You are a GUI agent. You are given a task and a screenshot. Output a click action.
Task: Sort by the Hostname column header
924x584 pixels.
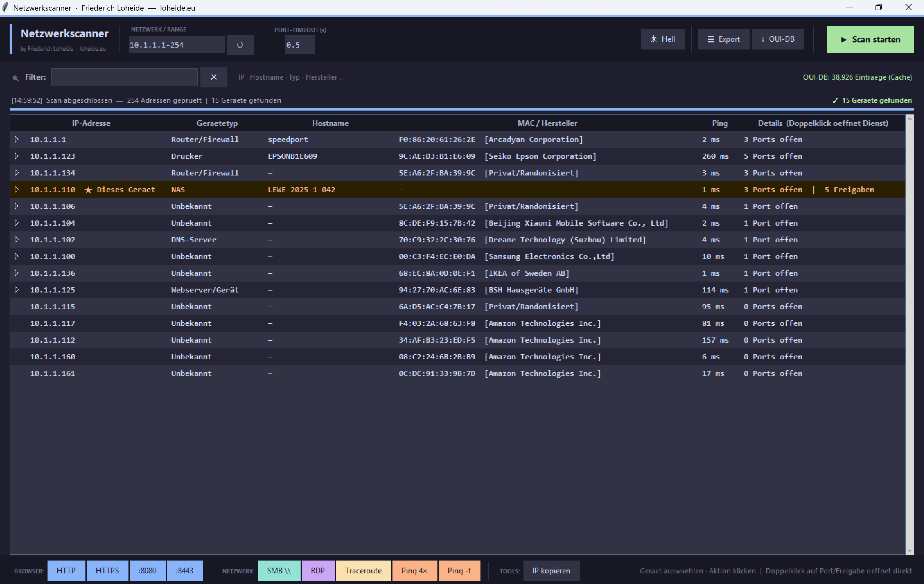click(x=330, y=123)
